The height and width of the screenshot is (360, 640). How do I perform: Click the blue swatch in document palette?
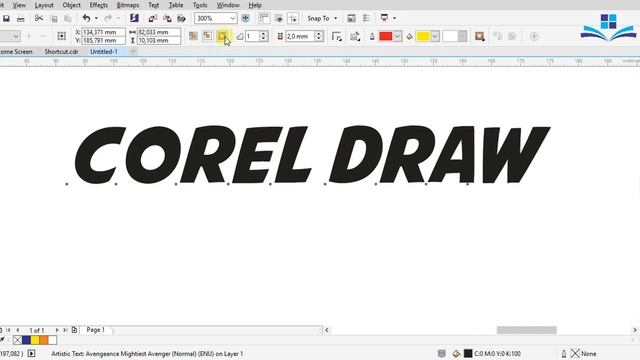tap(26, 340)
